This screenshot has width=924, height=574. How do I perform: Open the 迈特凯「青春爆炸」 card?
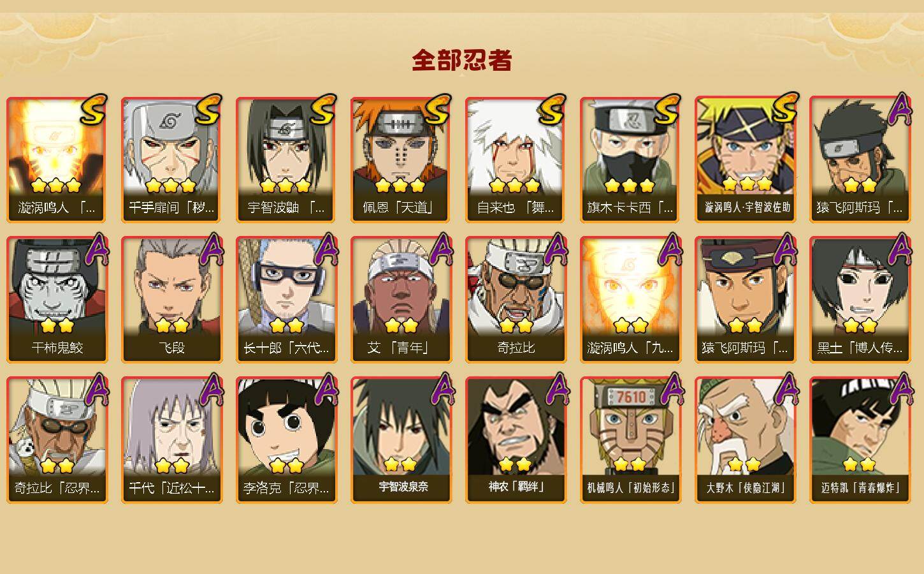point(860,440)
